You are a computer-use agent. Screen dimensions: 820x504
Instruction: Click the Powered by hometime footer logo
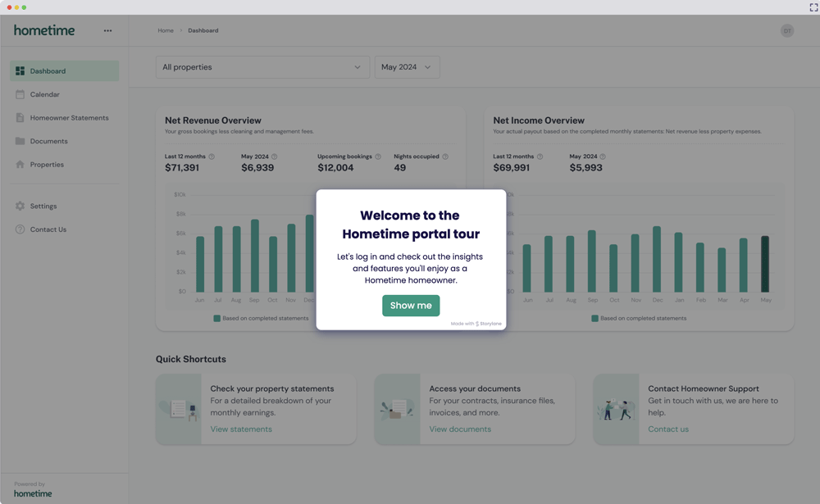coord(33,493)
